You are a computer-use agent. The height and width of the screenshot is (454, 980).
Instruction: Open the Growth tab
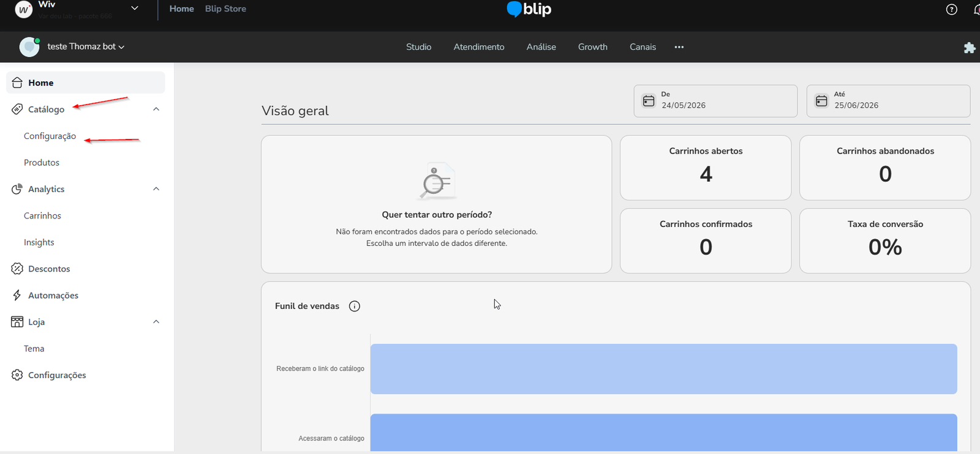593,47
